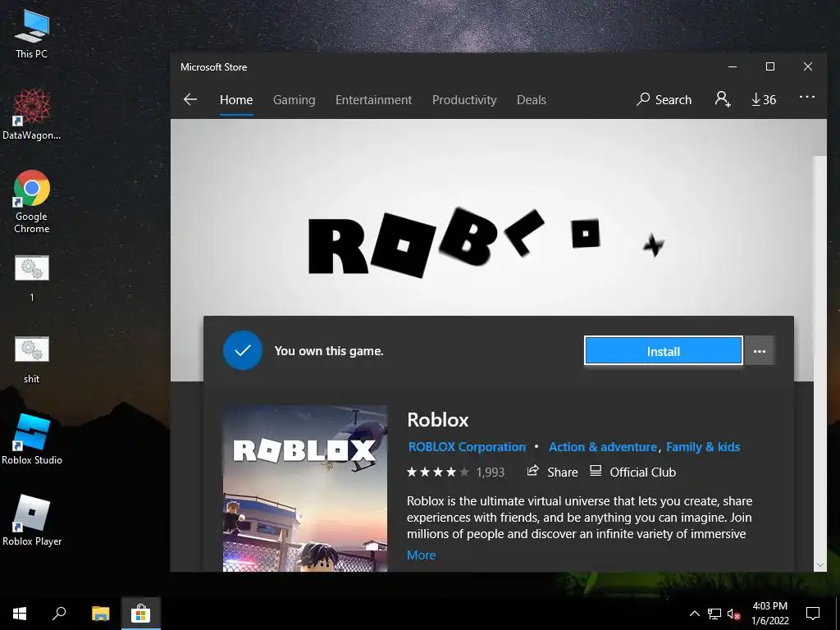Show hidden system tray icons

pos(694,614)
